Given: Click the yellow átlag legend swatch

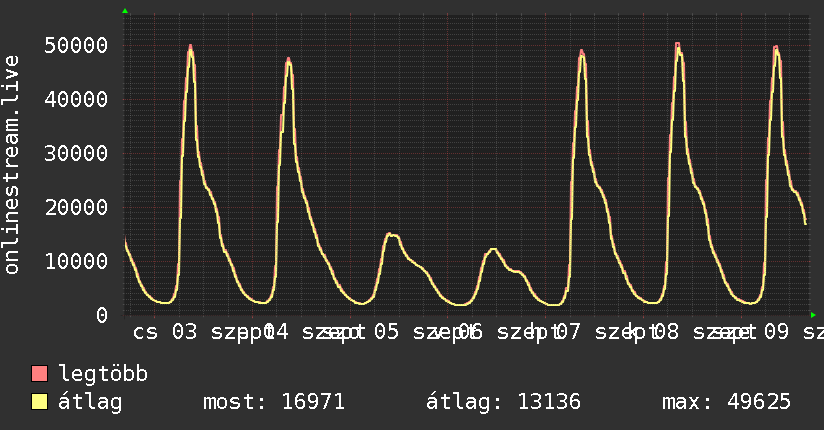Looking at the screenshot, I should (39, 402).
